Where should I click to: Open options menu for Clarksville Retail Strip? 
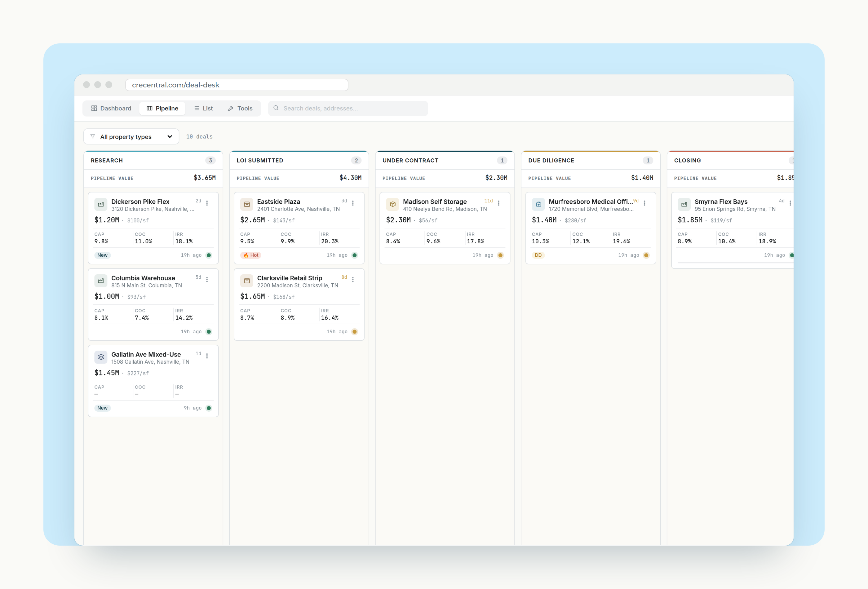click(x=352, y=279)
